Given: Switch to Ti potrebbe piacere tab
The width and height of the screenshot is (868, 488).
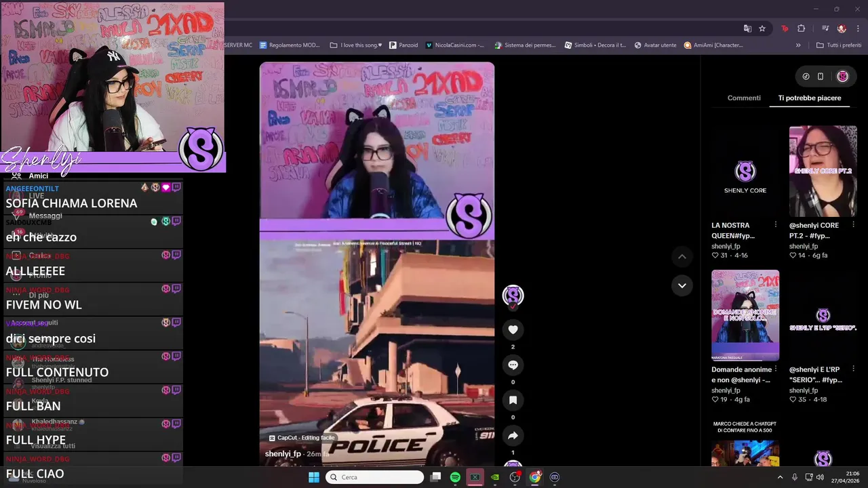Looking at the screenshot, I should tap(810, 98).
